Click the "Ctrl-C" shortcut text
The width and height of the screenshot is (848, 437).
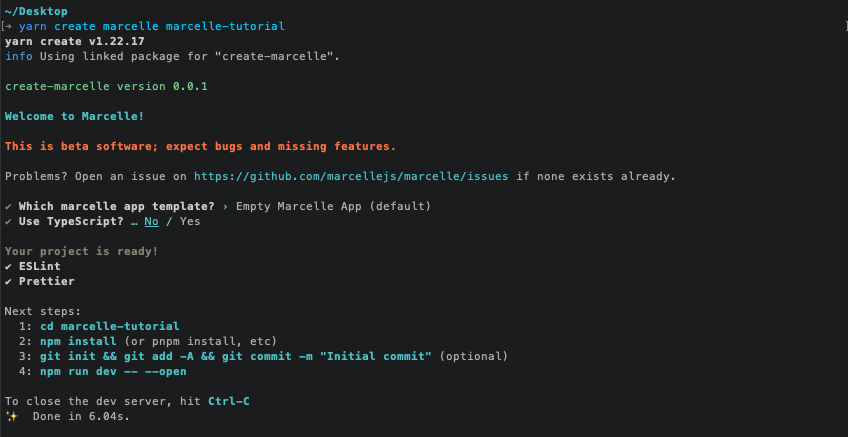[229, 401]
